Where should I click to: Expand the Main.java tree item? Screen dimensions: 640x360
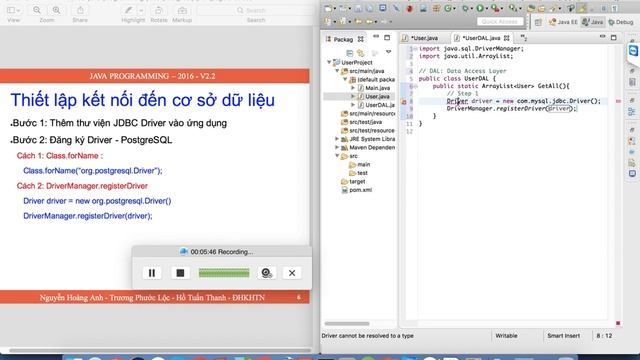pos(353,88)
